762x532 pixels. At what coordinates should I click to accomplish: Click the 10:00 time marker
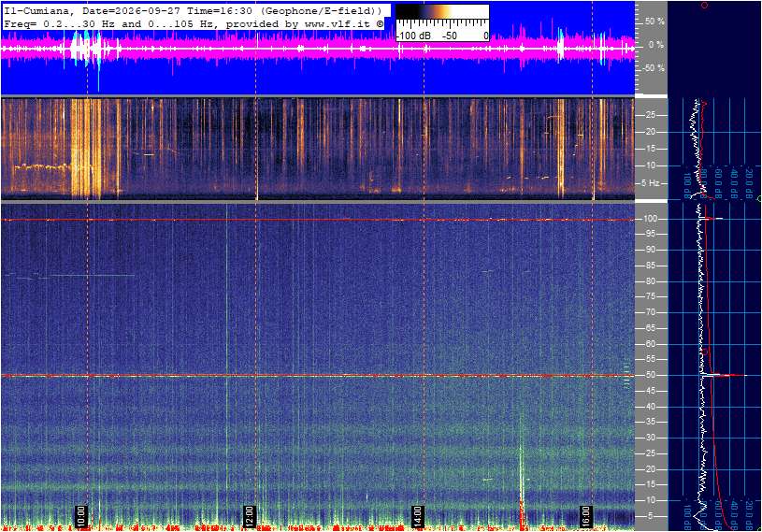[80, 516]
